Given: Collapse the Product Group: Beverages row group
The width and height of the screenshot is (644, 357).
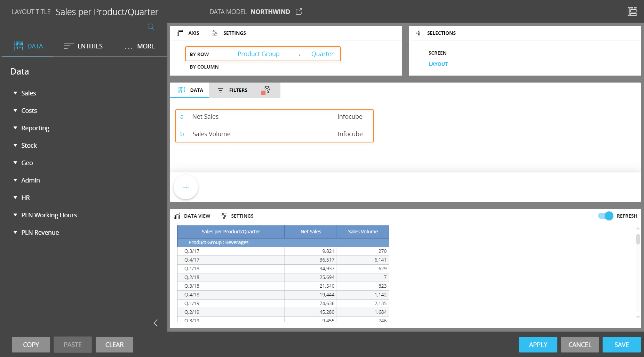Looking at the screenshot, I should [x=185, y=242].
